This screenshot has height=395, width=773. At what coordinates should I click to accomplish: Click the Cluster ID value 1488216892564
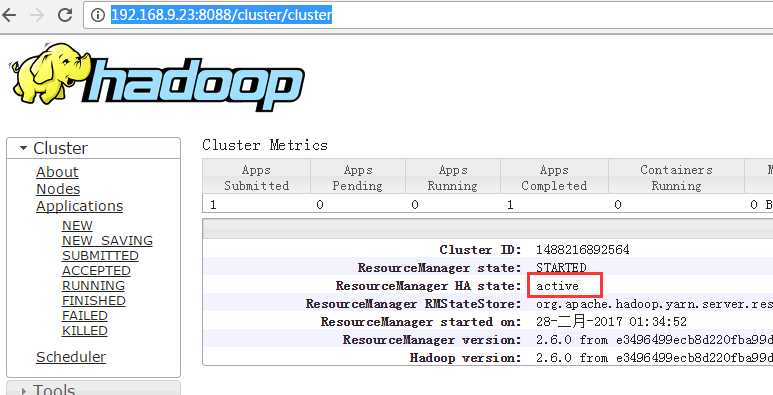[x=582, y=250]
